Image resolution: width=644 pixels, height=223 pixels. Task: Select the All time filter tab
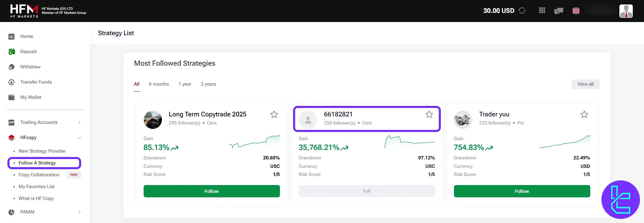137,84
